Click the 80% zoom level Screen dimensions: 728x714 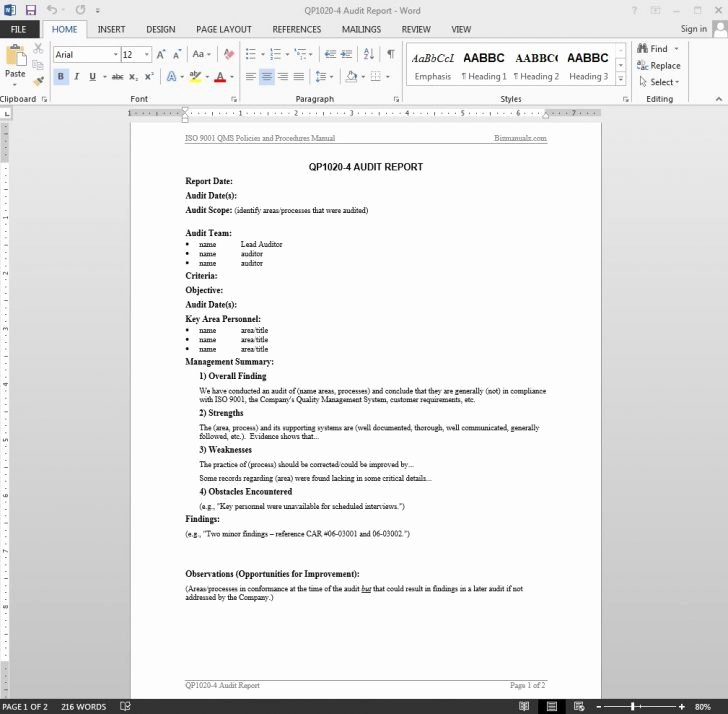(x=702, y=707)
